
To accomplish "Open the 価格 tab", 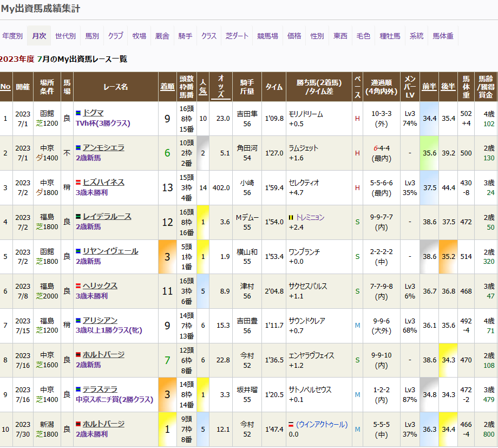I will 294,36.
